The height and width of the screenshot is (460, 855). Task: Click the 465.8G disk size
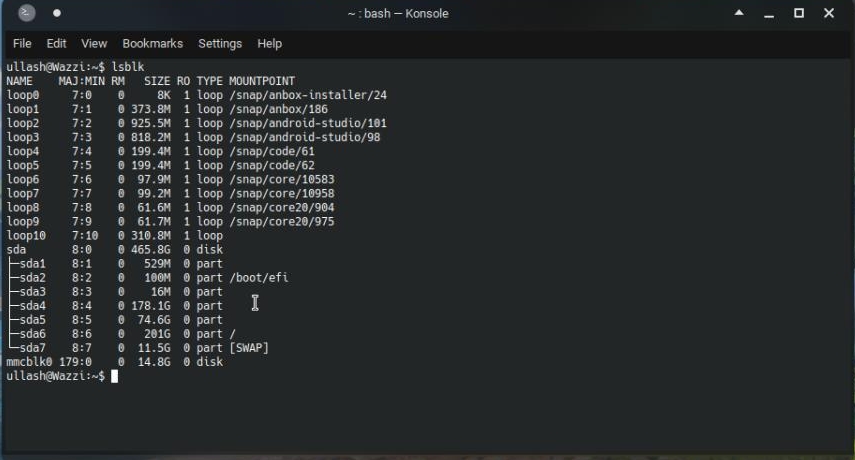[150, 250]
